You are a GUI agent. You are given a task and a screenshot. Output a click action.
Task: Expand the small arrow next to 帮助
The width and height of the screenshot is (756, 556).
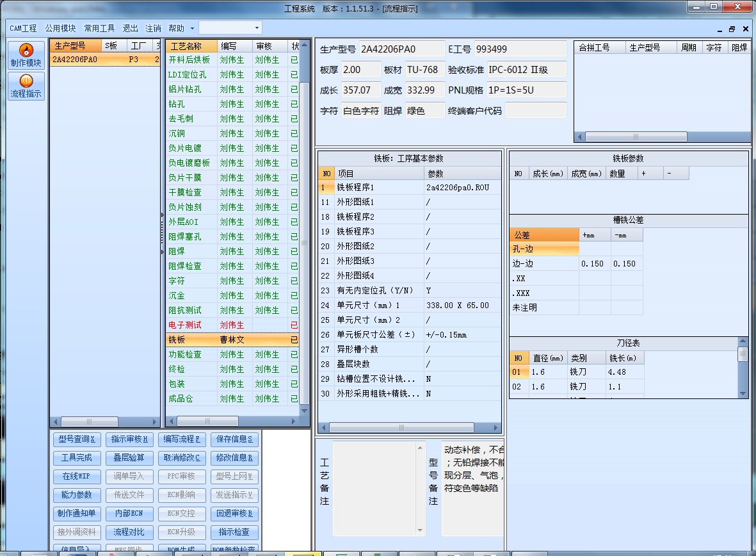193,28
